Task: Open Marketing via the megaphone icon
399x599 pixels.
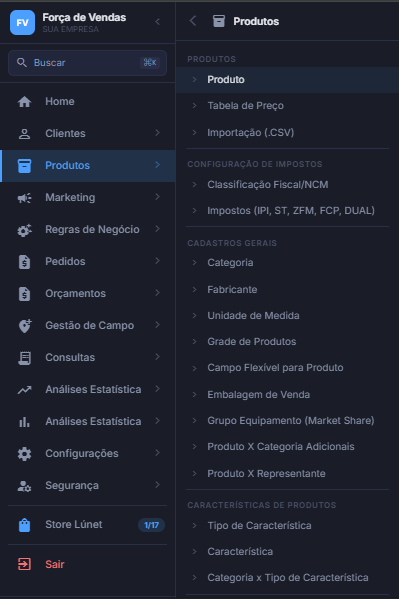Action: click(24, 198)
